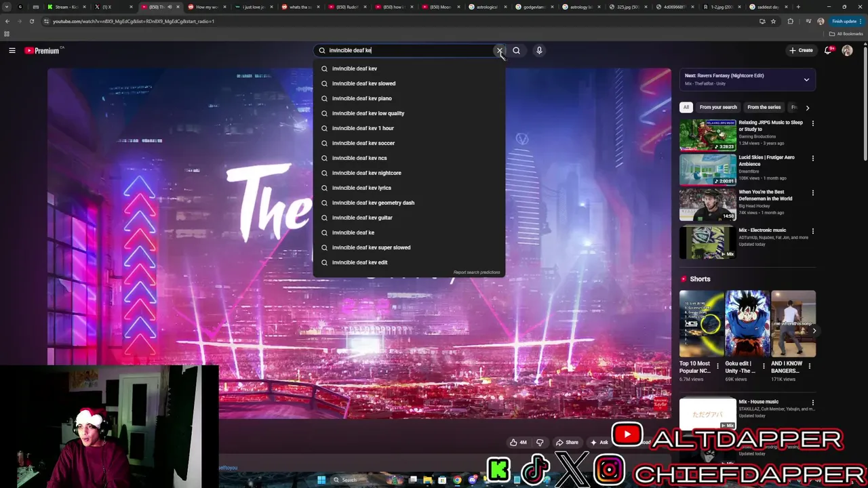
Task: Open options for AND I KNOW BANGERS short
Action: click(809, 366)
